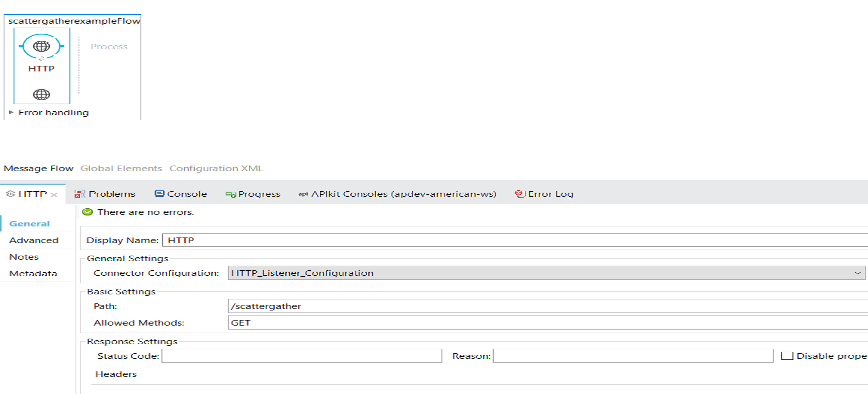868x394 pixels.
Task: Click the Status Code field
Action: pyautogui.click(x=301, y=356)
